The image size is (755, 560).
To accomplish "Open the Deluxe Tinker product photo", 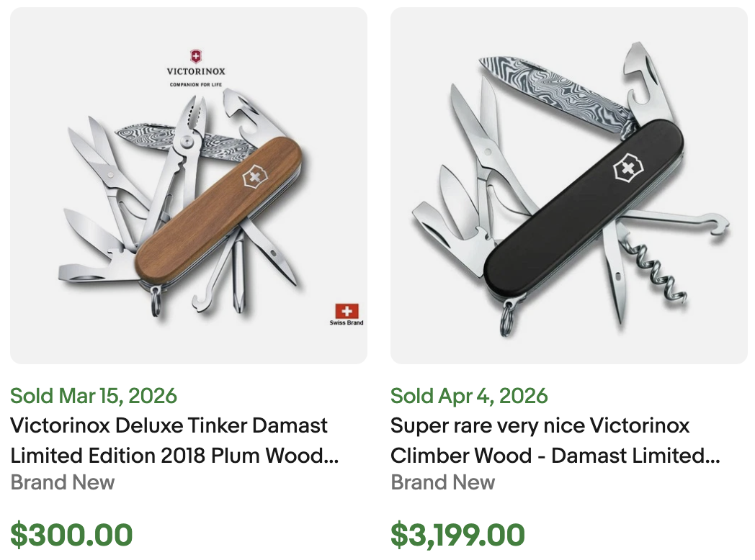I will tap(189, 185).
